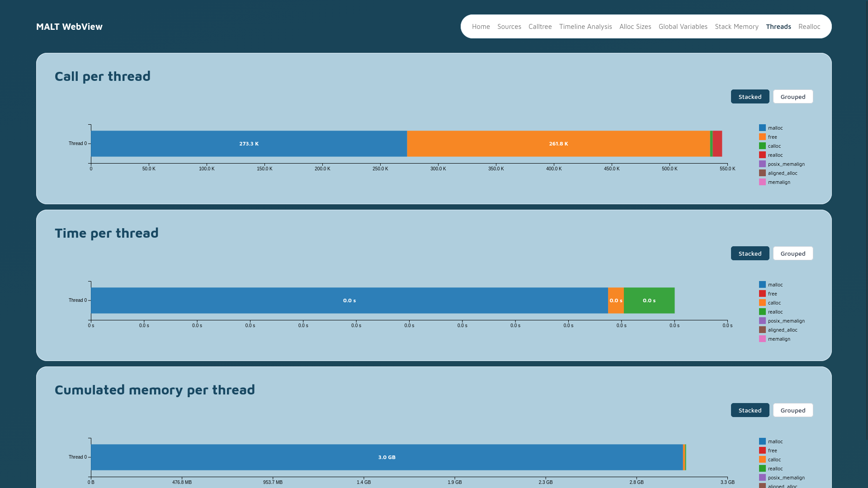Click free legend swatch in Call per thread
This screenshot has height=488, width=868.
coord(762,137)
